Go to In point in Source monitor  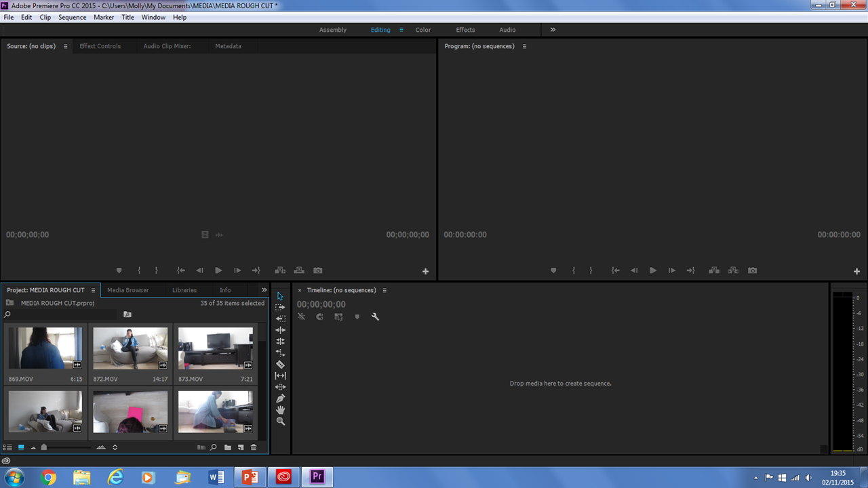pyautogui.click(x=181, y=270)
